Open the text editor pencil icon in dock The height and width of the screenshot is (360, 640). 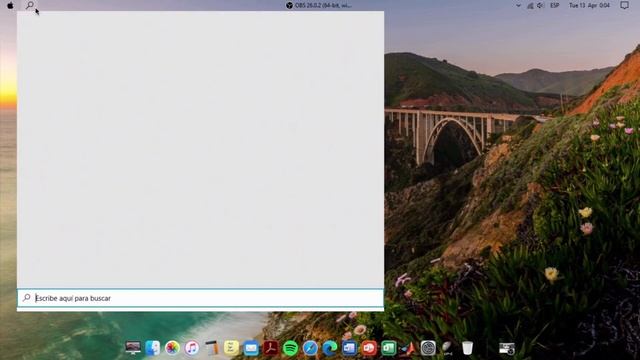(x=211, y=348)
